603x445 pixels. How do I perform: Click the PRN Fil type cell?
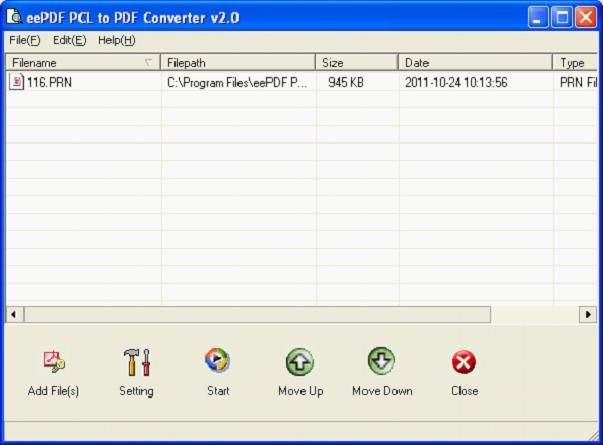pyautogui.click(x=578, y=82)
